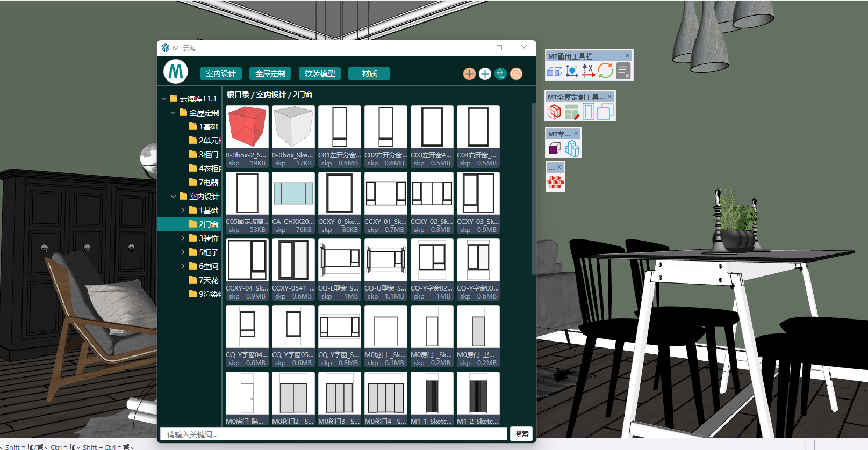868x450 pixels.
Task: Click the teal back arrow icon
Action: [x=500, y=74]
